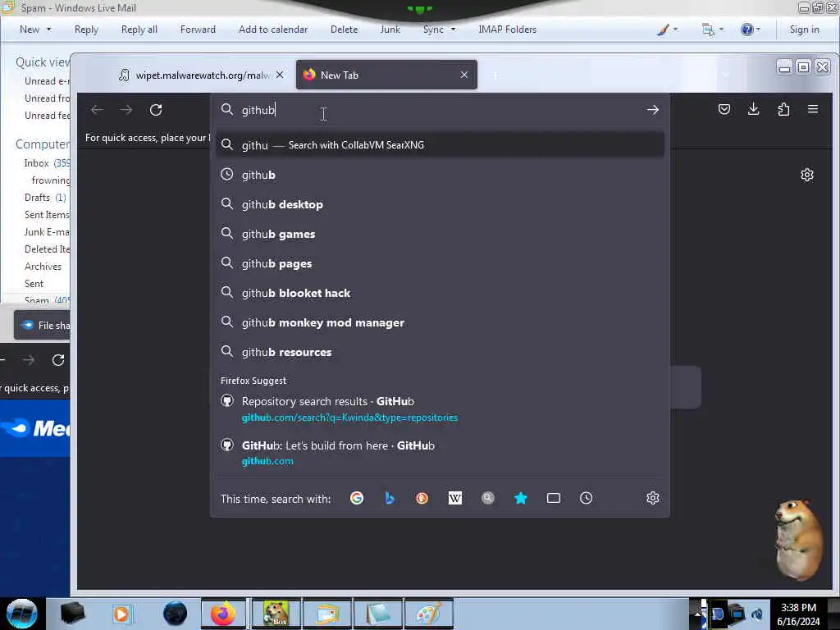Open the Save to Pocket icon

724,109
